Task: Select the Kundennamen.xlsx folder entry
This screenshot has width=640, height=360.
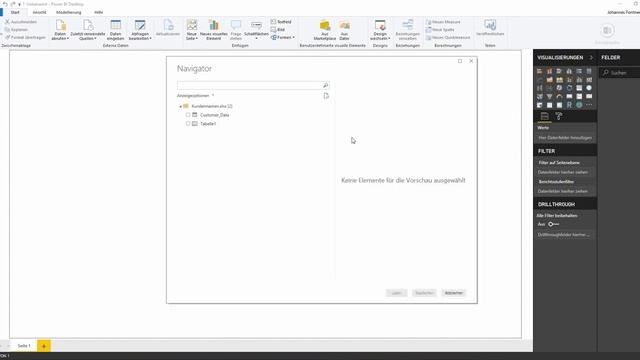Action: click(x=211, y=106)
